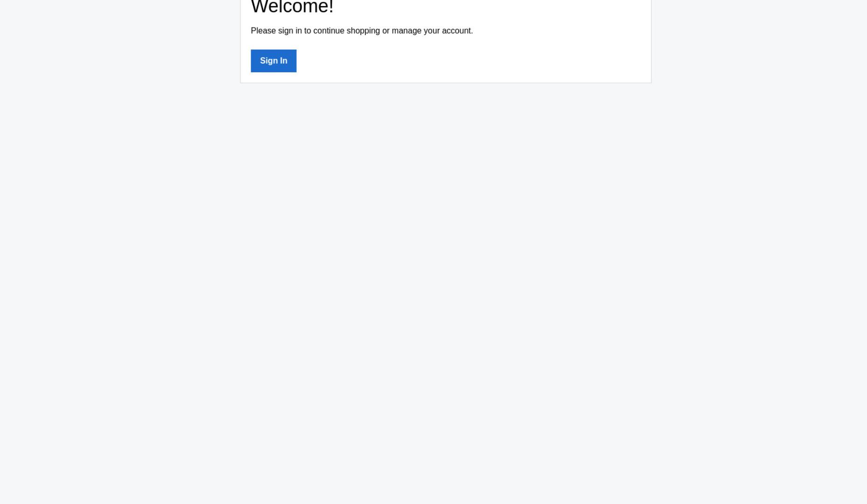Click the bottom border of the welcome card
Image resolution: width=867 pixels, height=504 pixels.
446,83
